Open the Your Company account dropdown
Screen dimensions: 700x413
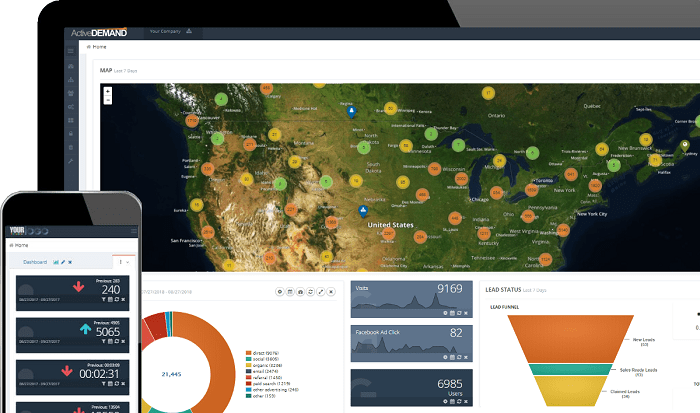tap(166, 31)
